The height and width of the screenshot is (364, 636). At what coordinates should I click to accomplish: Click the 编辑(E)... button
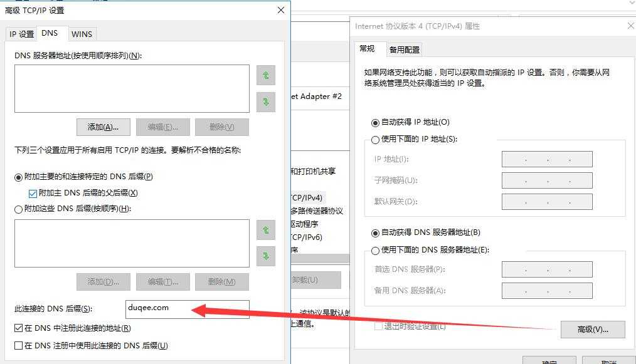coord(162,127)
